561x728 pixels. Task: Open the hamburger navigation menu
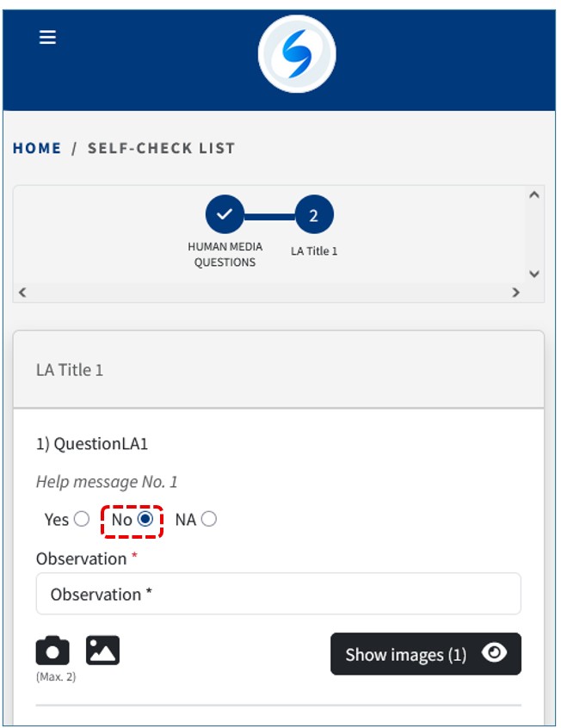point(47,37)
